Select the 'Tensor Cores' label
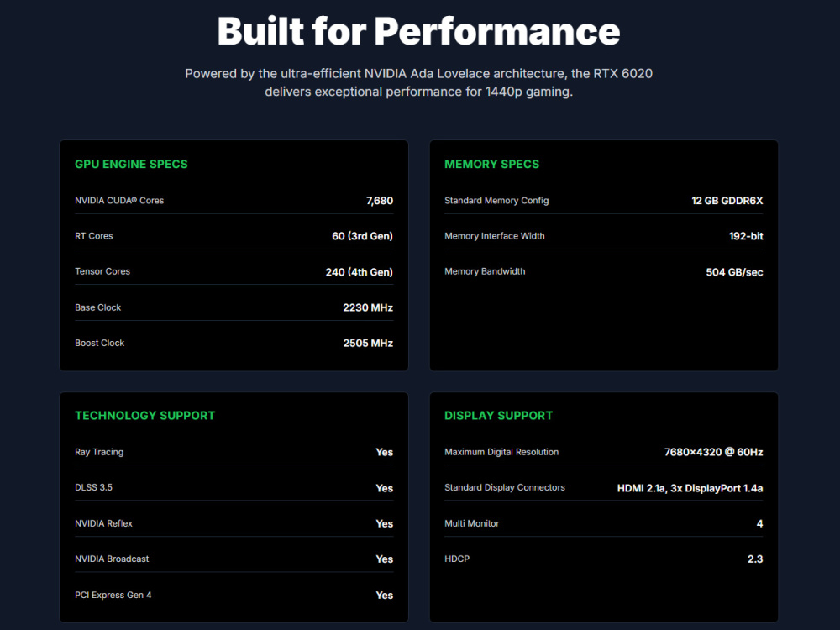The image size is (840, 630). pos(102,271)
